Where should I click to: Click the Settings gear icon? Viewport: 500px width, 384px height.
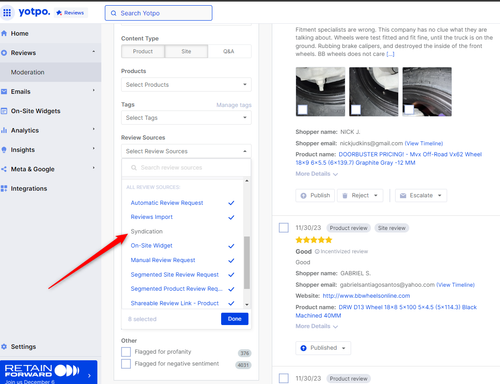[4, 346]
